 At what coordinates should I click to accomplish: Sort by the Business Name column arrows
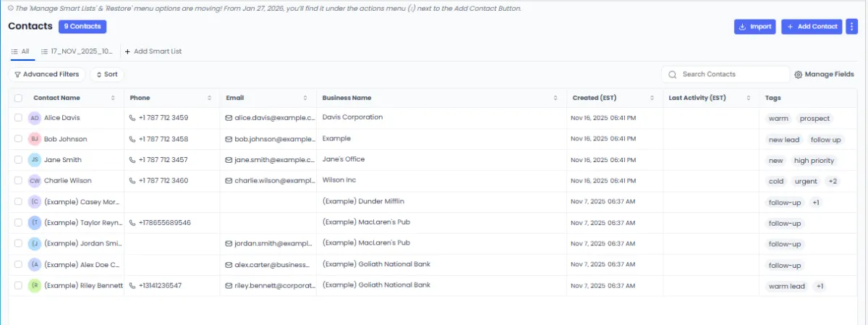[x=556, y=98]
